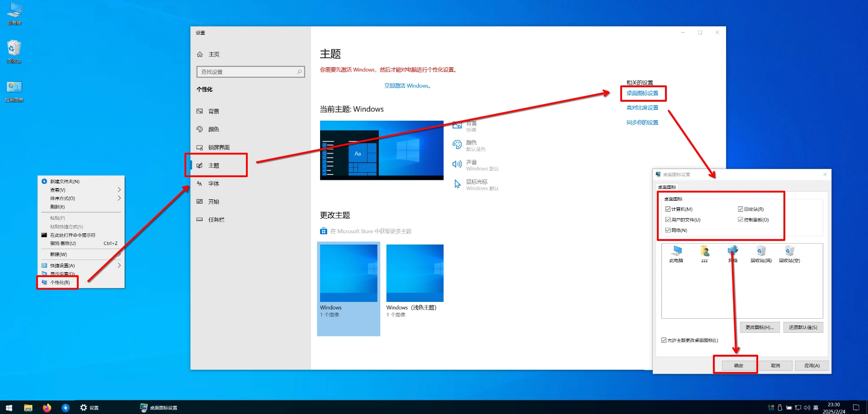
Task: Select the 回收站(空) icon in the preview list
Action: point(789,251)
